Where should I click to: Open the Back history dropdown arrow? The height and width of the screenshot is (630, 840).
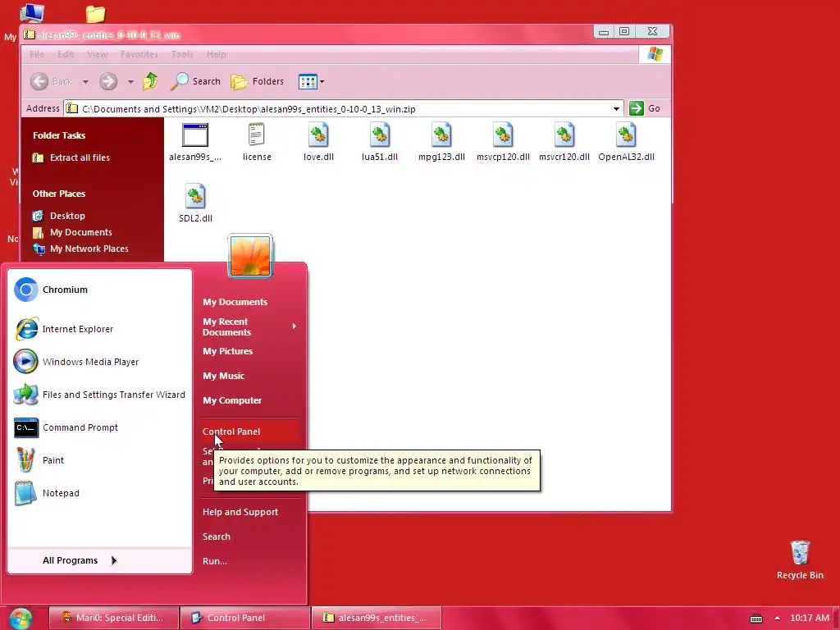85,82
